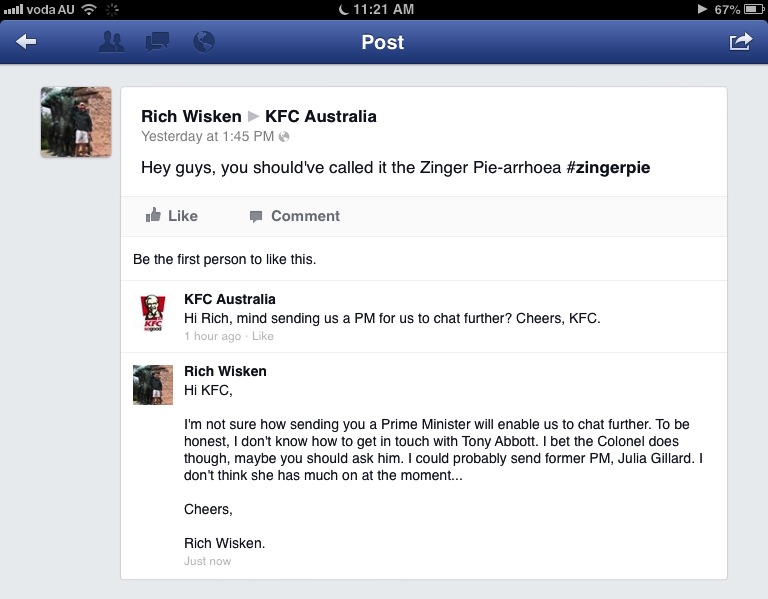Tap the public globe privacy icon

click(284, 136)
